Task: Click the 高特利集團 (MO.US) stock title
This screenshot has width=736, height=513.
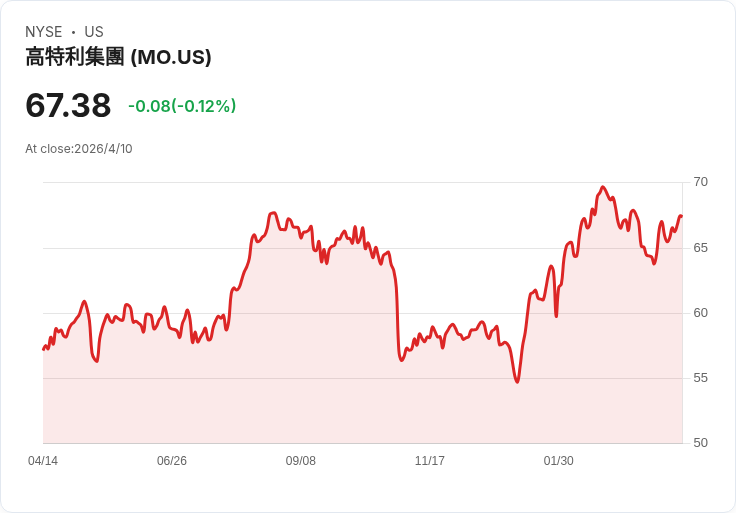Action: pos(118,57)
